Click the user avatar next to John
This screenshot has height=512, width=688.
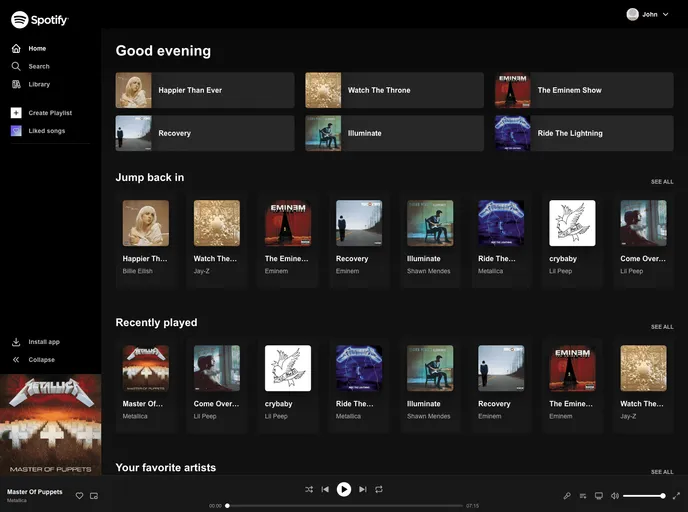point(632,14)
